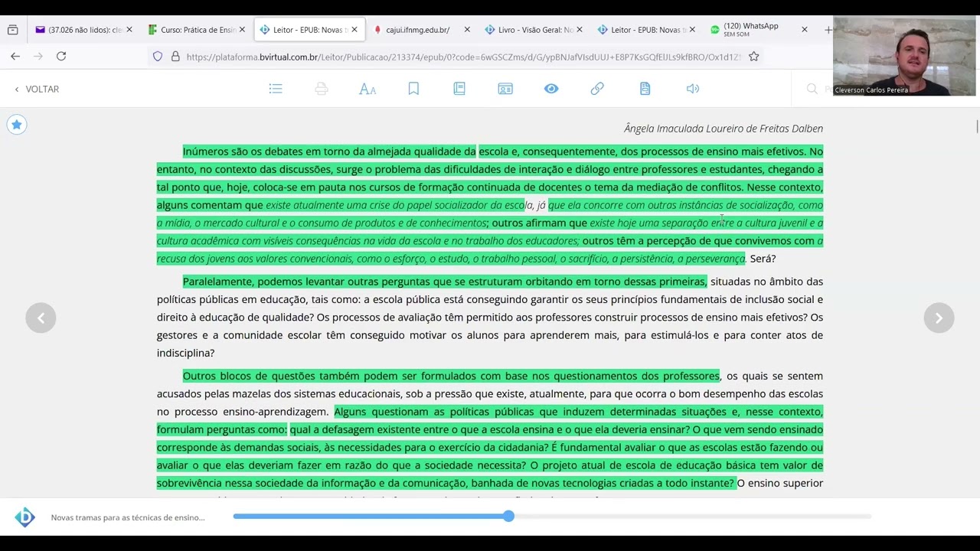The image size is (980, 551).
Task: Click highlighted text 'Outros blocos de questões'
Action: click(451, 376)
